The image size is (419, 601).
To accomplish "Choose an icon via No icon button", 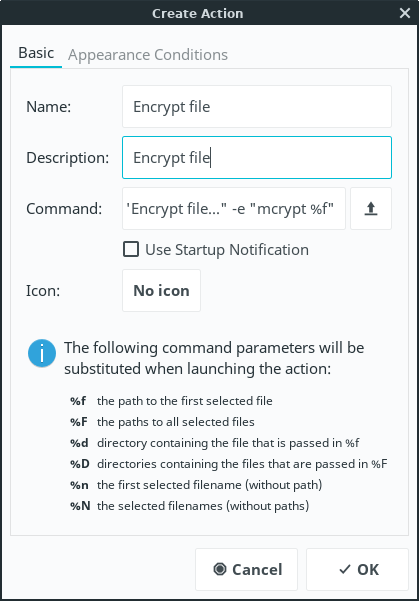I will pos(161,291).
